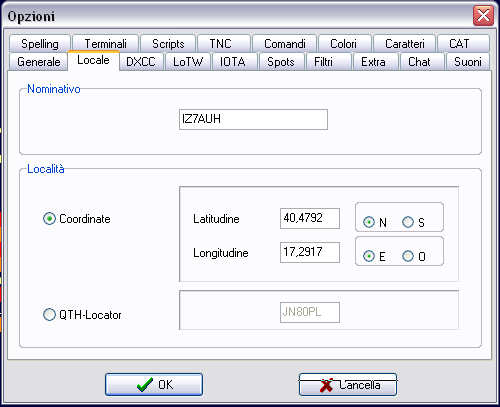Close the Opzioni dialog window

483,15
